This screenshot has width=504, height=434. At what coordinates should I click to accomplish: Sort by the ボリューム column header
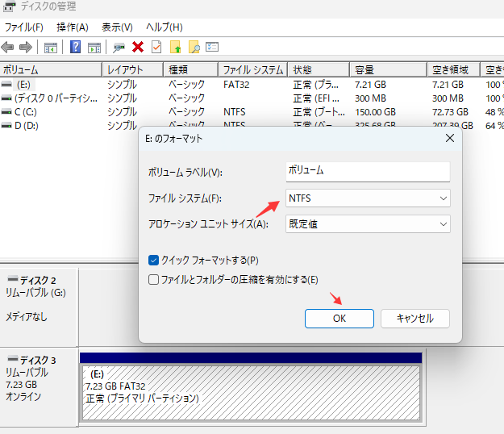tap(51, 69)
